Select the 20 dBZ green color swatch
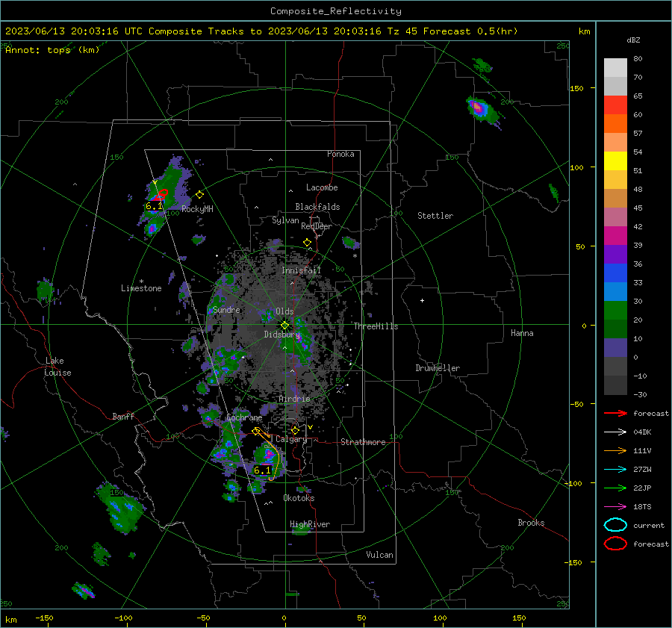672x628 pixels. [x=615, y=311]
